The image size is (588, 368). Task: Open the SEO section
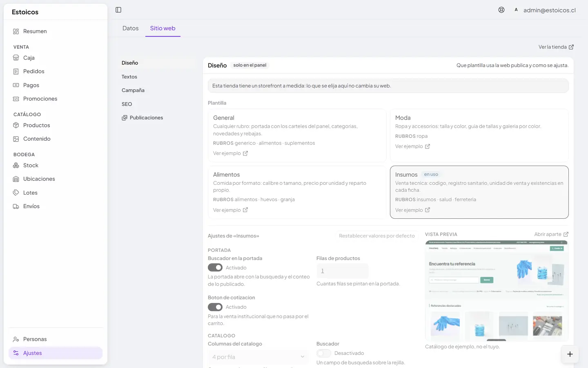pos(127,104)
